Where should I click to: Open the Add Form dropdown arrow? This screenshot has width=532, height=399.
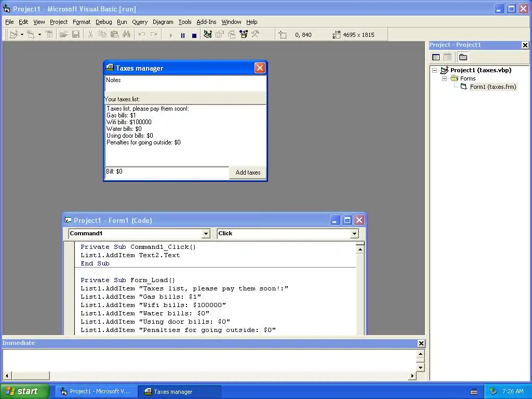[x=39, y=35]
